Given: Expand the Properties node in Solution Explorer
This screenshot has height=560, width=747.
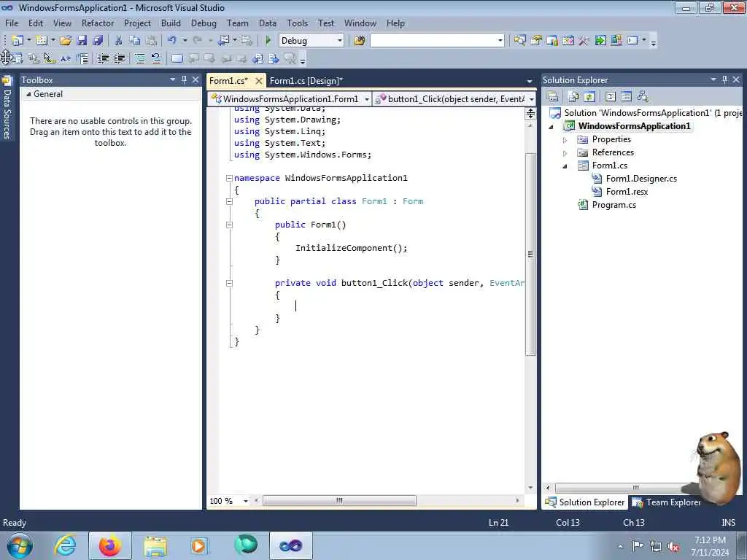Looking at the screenshot, I should point(565,140).
